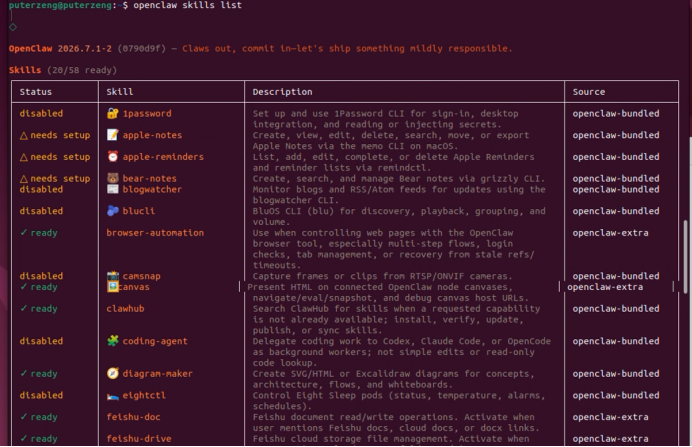Click the disabled status for 1password
Viewport: 692px width, 447px height.
[x=41, y=113]
